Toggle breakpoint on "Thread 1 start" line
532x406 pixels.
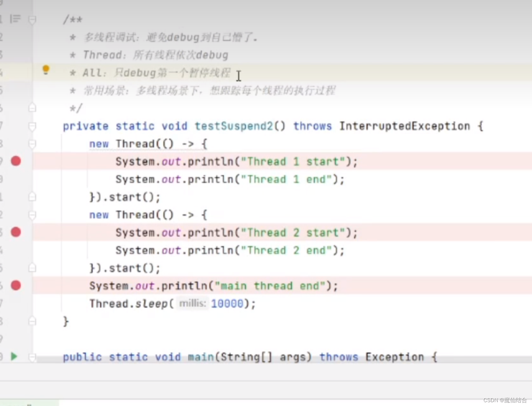point(16,161)
